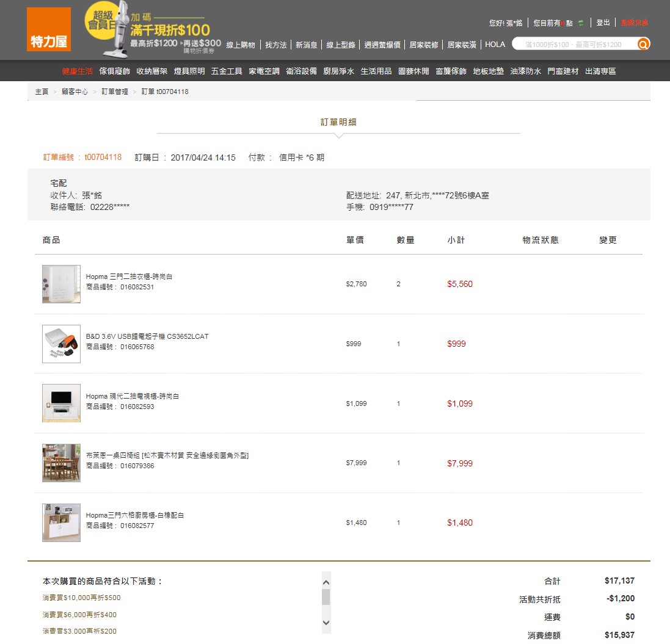The width and height of the screenshot is (670, 644).
Task: Open the Hopma 現代二抽電視櫃 thumbnail
Action: point(61,403)
